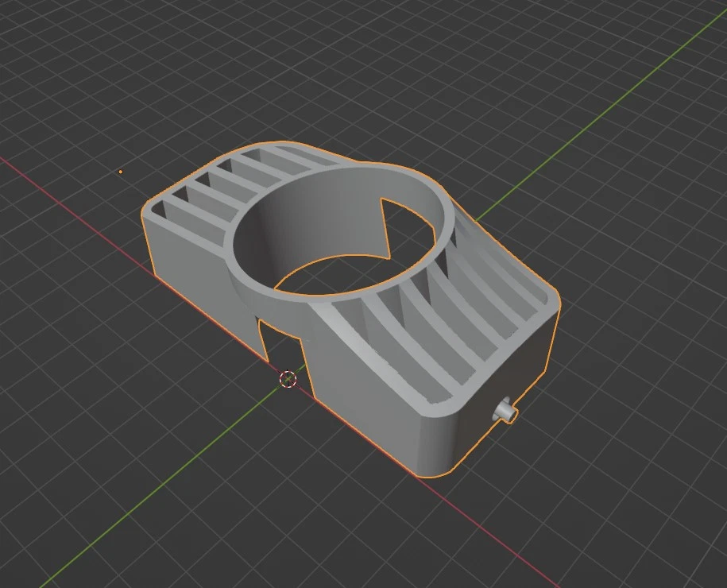
Task: Click the angular cut-out in the ring wall
Action: pyautogui.click(x=407, y=230)
